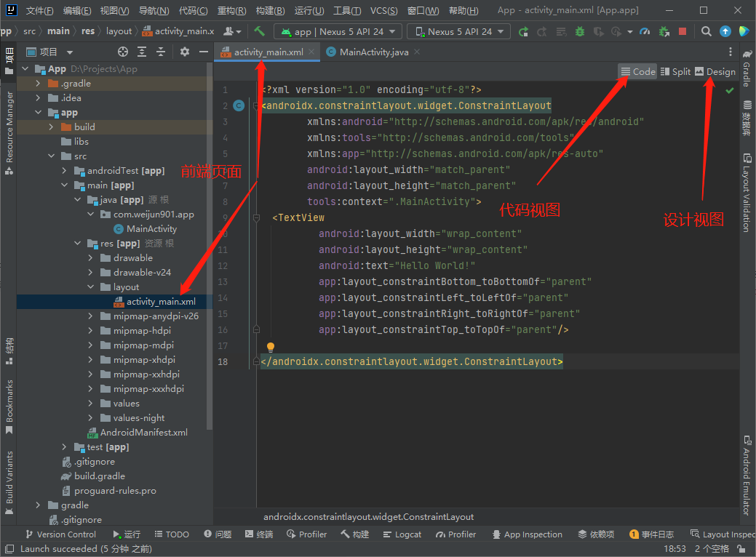Toggle fold marker at line 9 TextView
The image size is (756, 557).
[257, 218]
